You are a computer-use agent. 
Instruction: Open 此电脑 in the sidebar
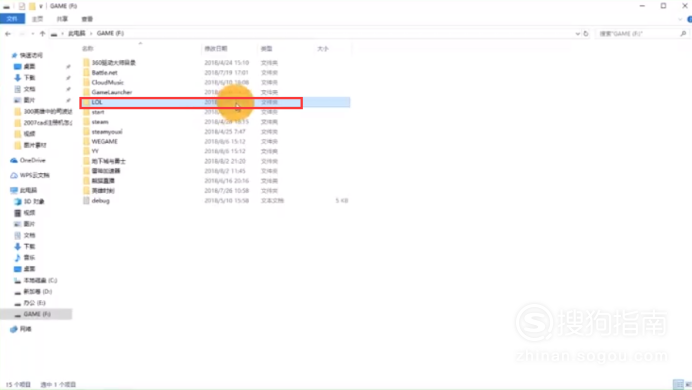point(28,191)
